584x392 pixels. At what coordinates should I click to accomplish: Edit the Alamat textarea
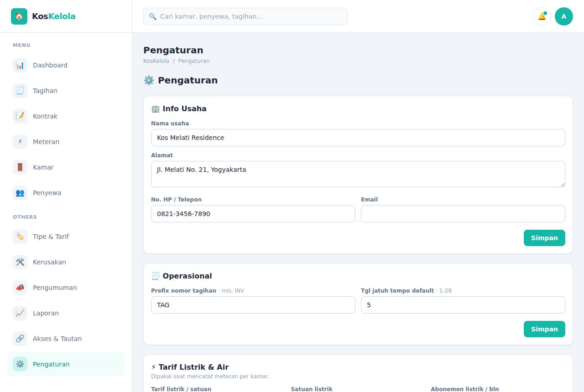[x=358, y=174]
